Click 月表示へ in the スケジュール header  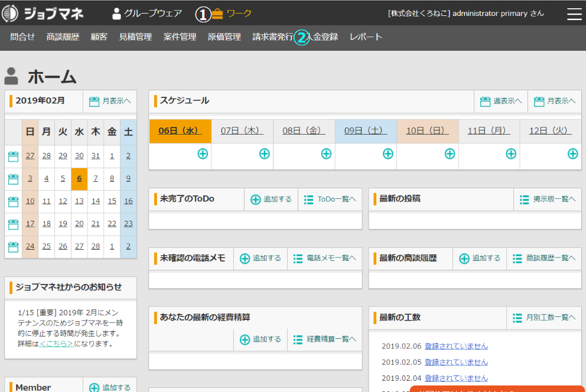pyautogui.click(x=555, y=101)
